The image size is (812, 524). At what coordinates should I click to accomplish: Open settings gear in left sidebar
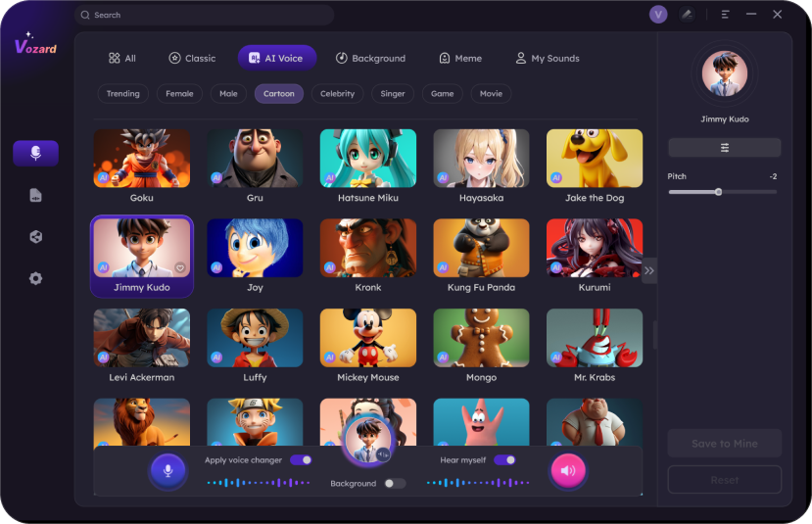[35, 278]
